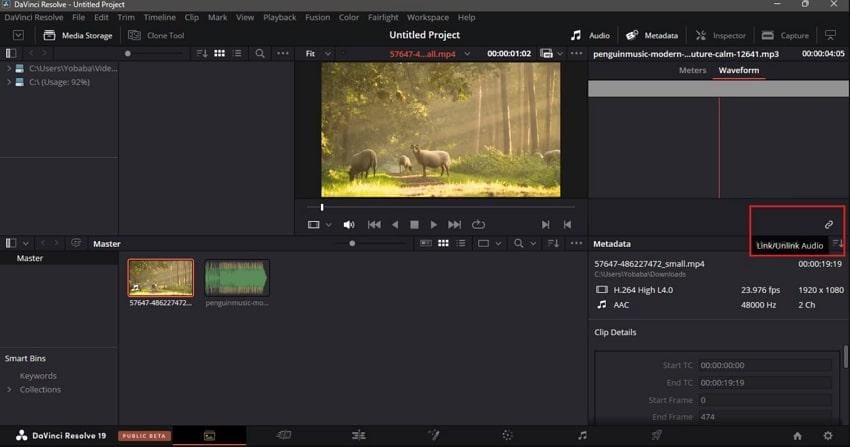Select the 57647-486227472 video clip thumbnail
The height and width of the screenshot is (447, 850).
tap(160, 277)
